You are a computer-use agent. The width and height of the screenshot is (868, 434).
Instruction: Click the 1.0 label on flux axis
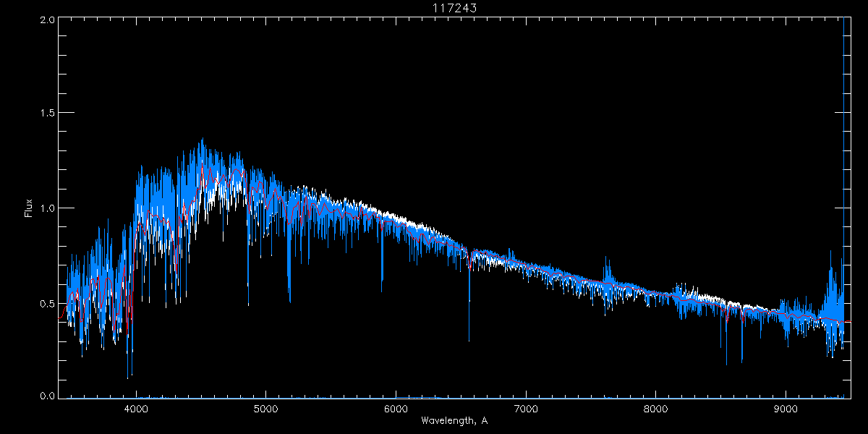[48, 208]
